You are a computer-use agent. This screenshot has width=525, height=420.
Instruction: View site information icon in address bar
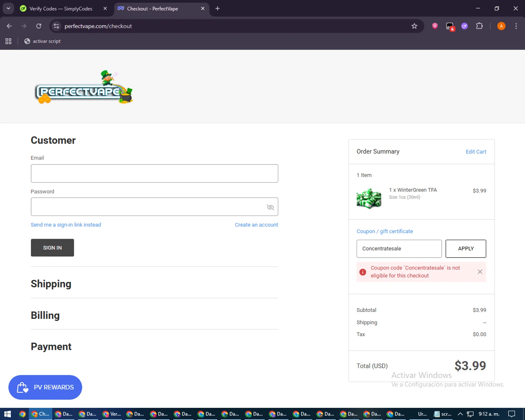[x=56, y=26]
